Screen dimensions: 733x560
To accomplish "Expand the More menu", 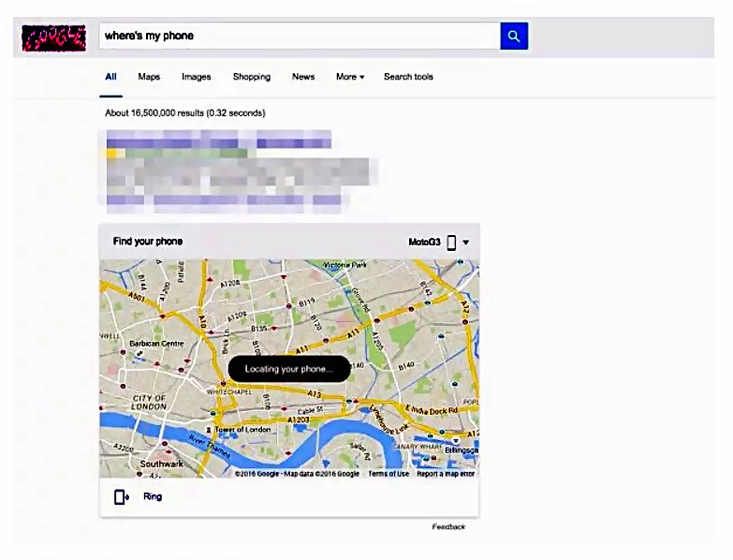I will click(350, 77).
